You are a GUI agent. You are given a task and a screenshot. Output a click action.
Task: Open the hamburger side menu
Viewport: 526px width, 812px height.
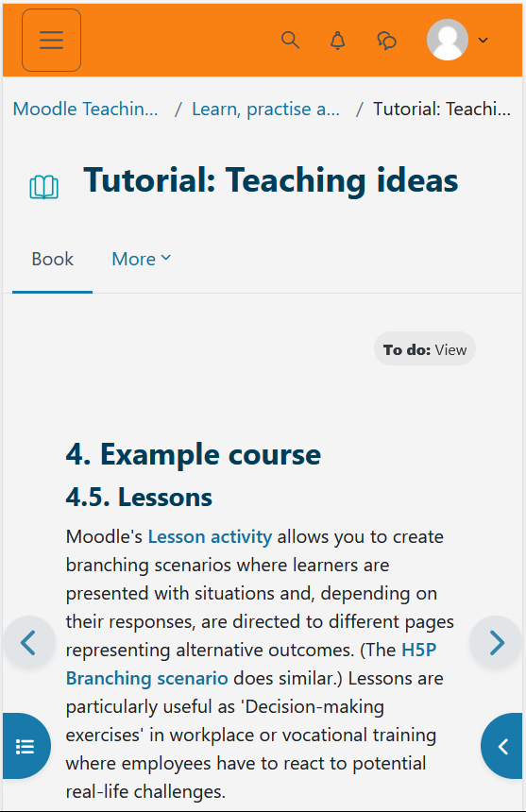pyautogui.click(x=51, y=40)
